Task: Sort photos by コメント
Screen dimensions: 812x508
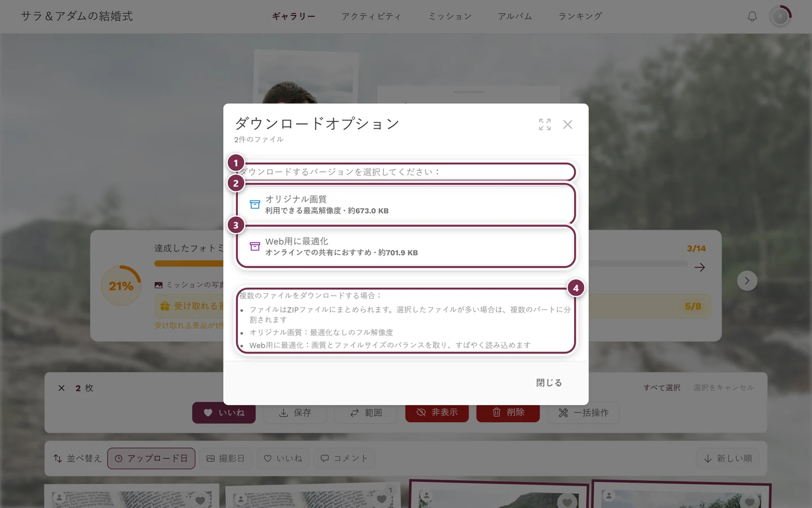Action: pos(344,458)
